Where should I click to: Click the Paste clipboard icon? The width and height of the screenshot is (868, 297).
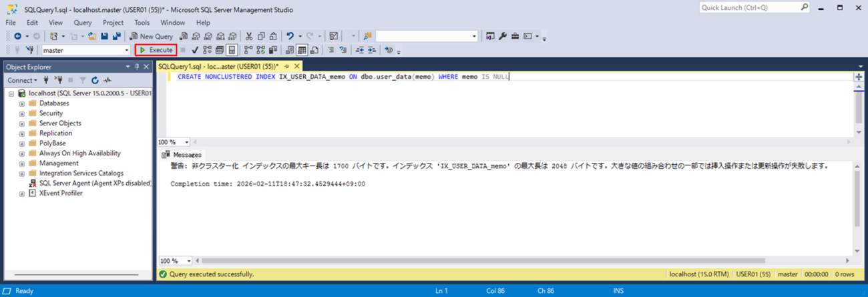273,36
